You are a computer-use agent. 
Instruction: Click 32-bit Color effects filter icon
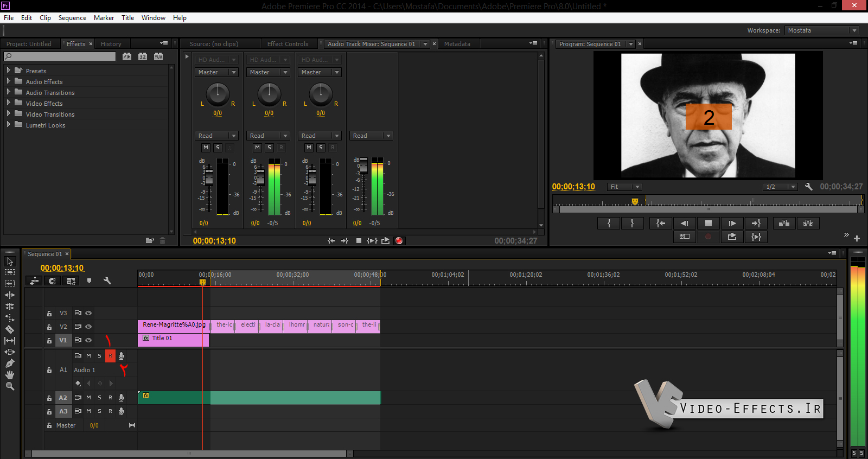pyautogui.click(x=143, y=56)
